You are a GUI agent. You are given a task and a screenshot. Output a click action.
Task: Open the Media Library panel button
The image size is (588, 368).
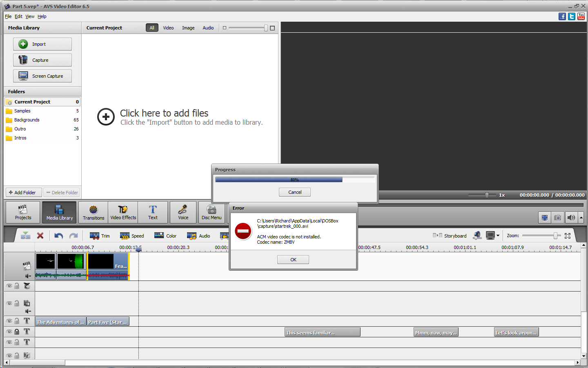tap(60, 212)
